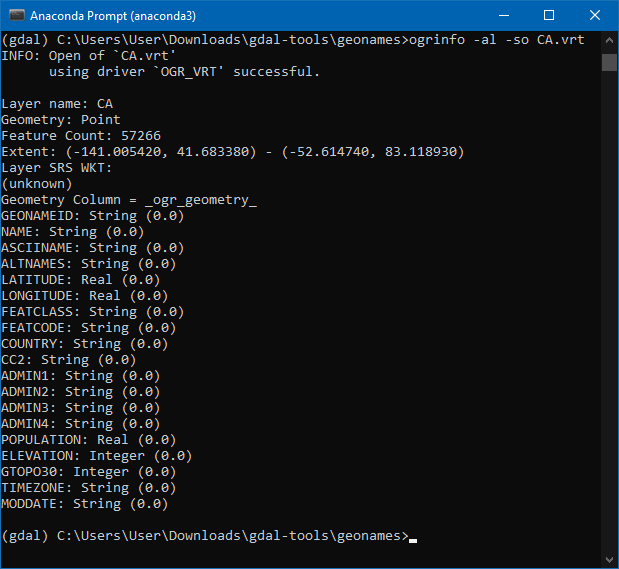619x569 pixels.
Task: Click the 'Geometry Column = _ogr_geometry_' line
Action: [x=129, y=200]
